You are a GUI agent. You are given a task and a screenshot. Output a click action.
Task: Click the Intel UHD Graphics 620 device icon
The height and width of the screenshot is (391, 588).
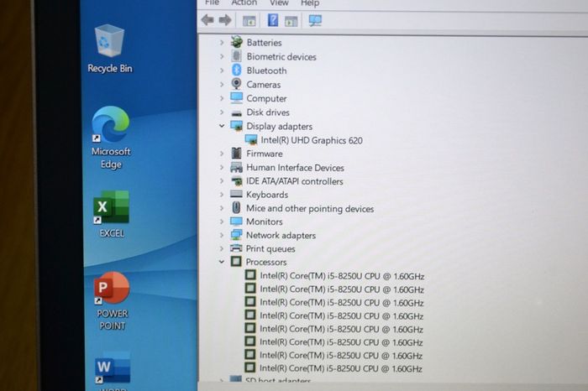pyautogui.click(x=251, y=139)
